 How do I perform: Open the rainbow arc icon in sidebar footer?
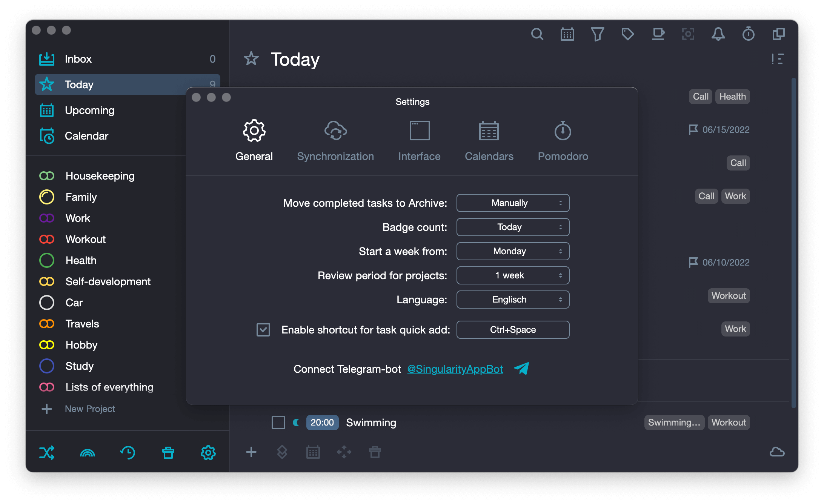[88, 453]
